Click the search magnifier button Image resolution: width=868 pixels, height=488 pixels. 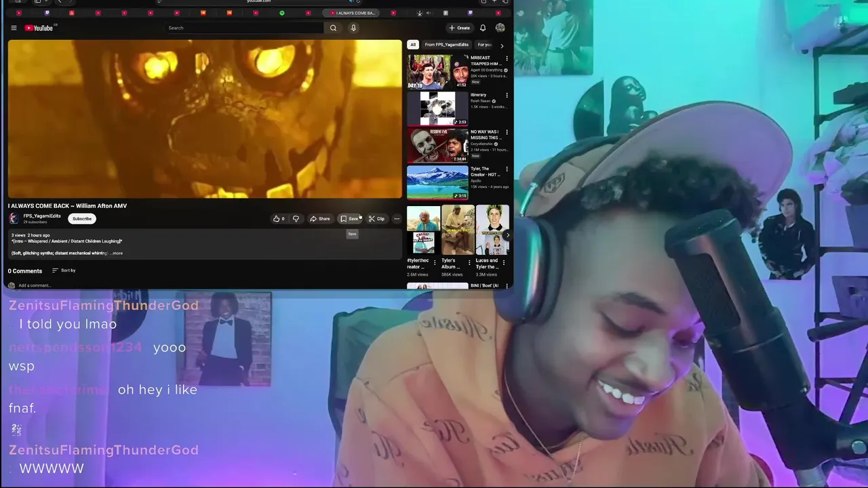pos(333,28)
